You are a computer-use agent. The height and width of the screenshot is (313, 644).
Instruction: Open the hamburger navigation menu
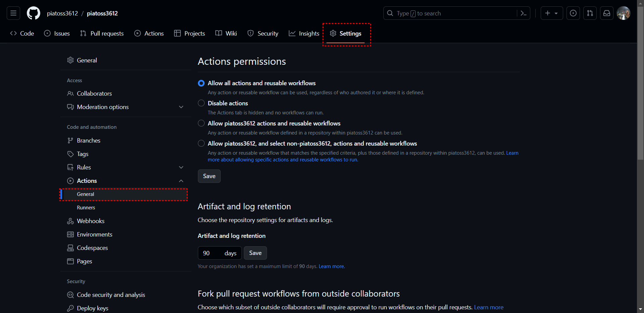[13, 13]
